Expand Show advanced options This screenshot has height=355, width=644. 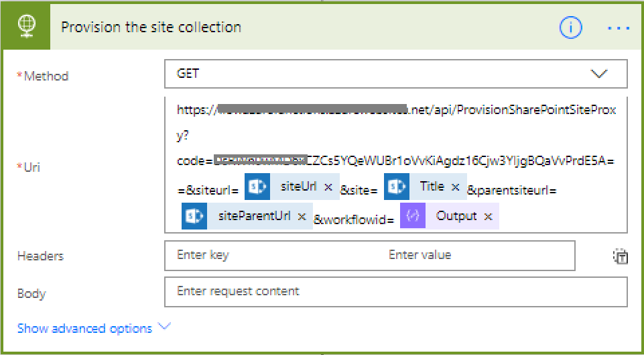[164, 327]
